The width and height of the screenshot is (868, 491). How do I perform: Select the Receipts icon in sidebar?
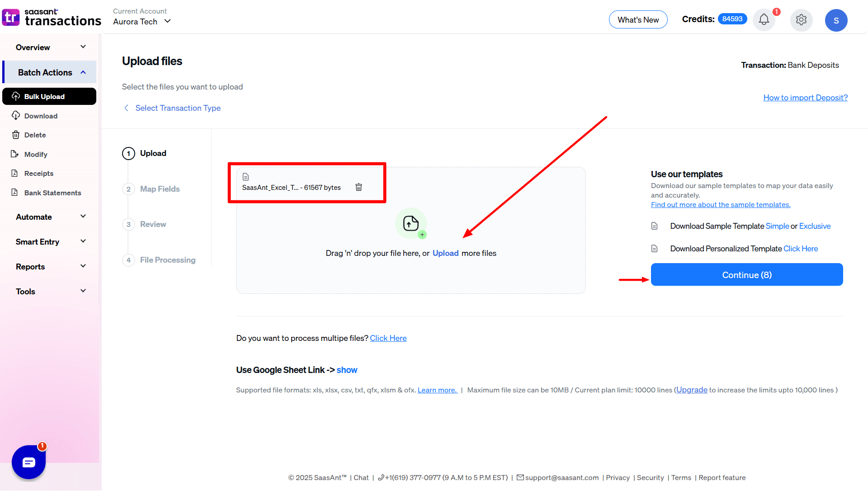click(x=16, y=173)
